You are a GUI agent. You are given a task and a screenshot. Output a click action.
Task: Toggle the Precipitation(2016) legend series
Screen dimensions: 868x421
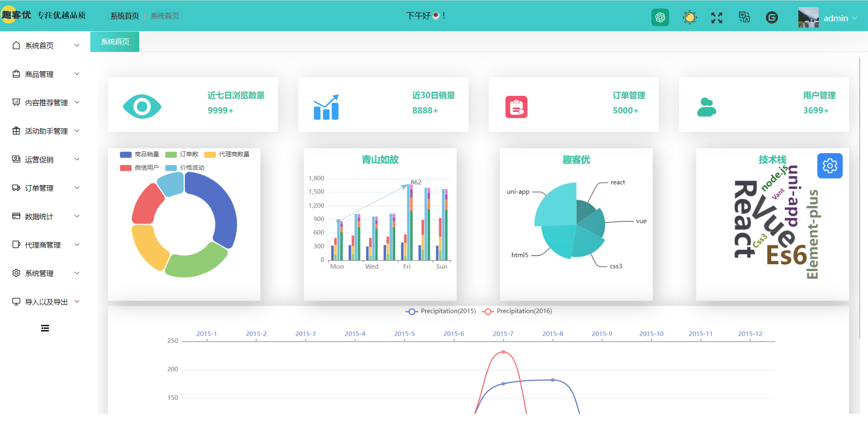click(517, 311)
